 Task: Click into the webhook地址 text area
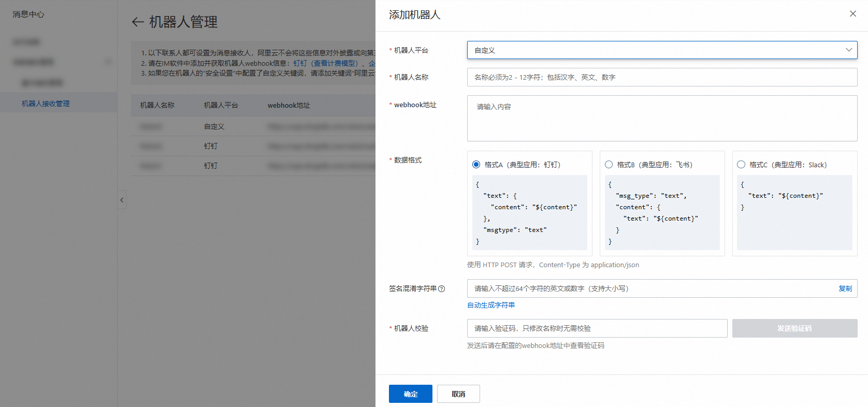[x=662, y=118]
